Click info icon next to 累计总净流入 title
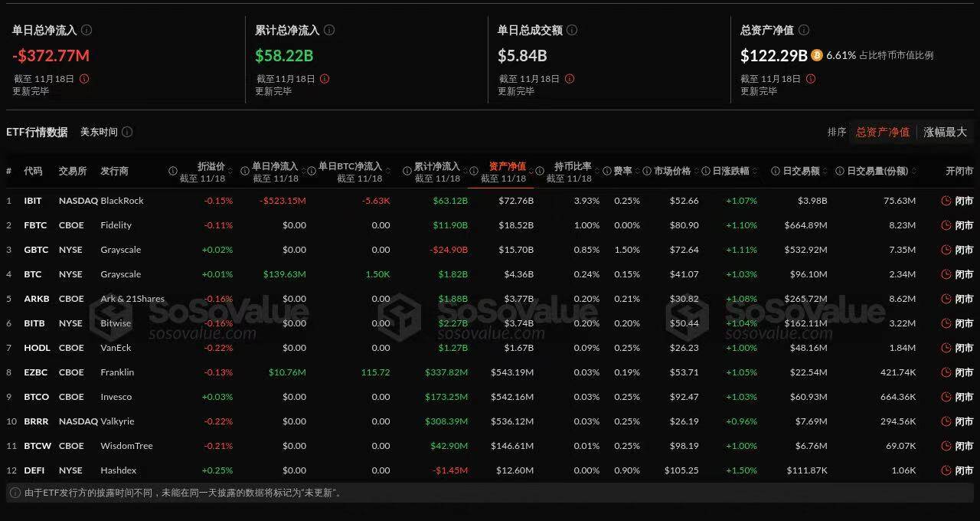This screenshot has height=521, width=980. 329,30
